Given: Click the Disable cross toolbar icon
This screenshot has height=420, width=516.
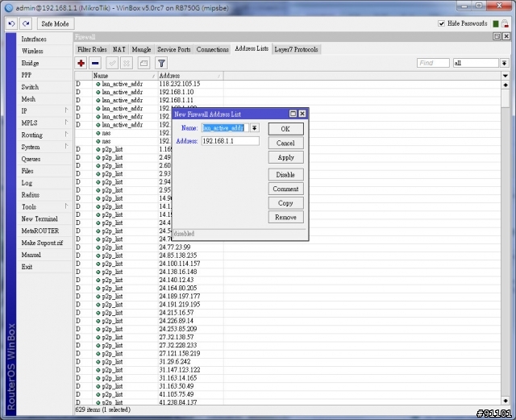Looking at the screenshot, I should (127, 63).
